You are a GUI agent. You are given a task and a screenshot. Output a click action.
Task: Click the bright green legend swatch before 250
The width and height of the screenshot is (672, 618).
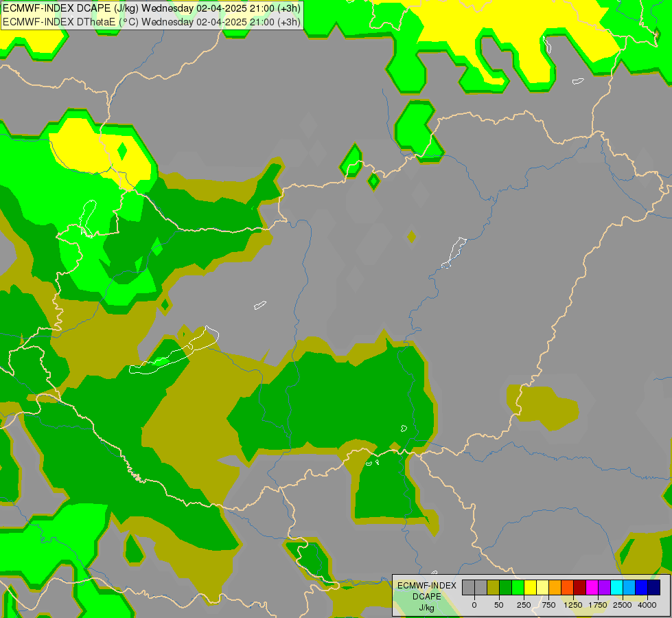point(518,588)
